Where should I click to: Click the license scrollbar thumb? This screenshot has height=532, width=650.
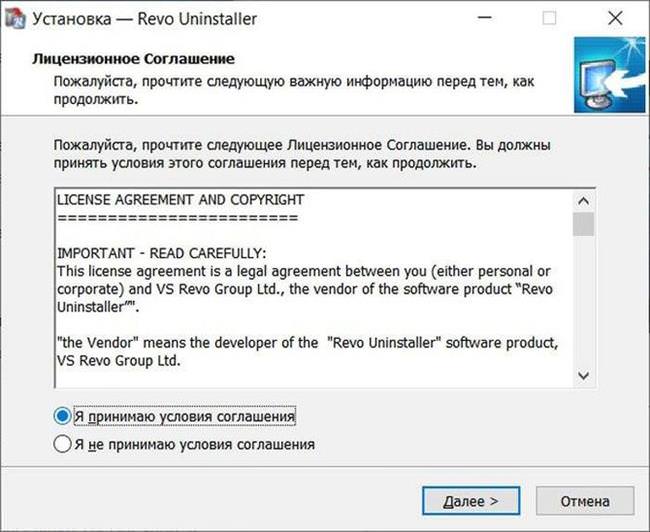coord(583,224)
